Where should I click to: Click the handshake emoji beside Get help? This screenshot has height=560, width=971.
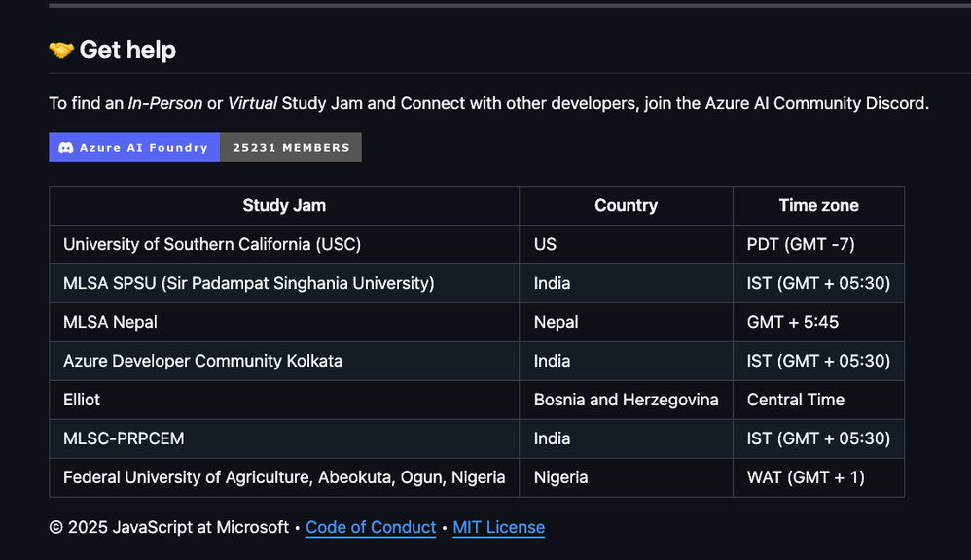tap(61, 50)
